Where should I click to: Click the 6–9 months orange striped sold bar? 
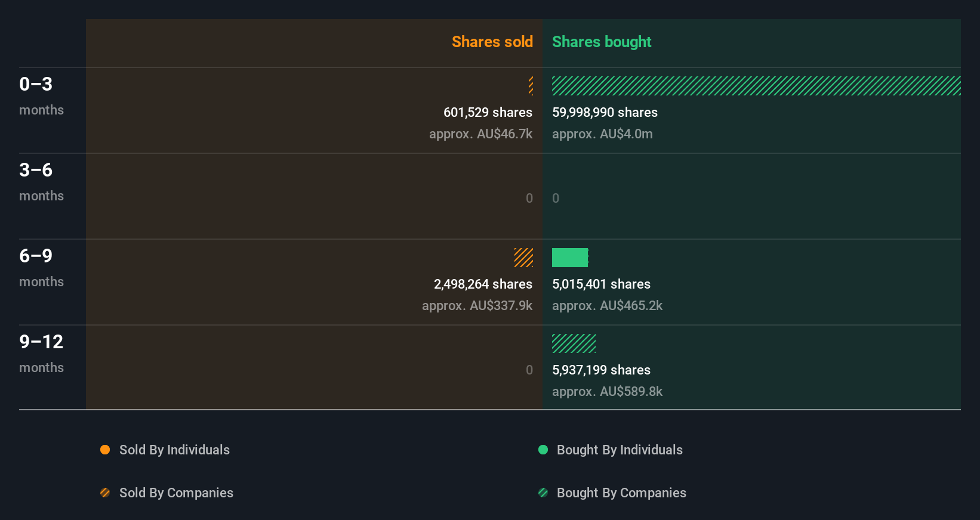pyautogui.click(x=523, y=258)
